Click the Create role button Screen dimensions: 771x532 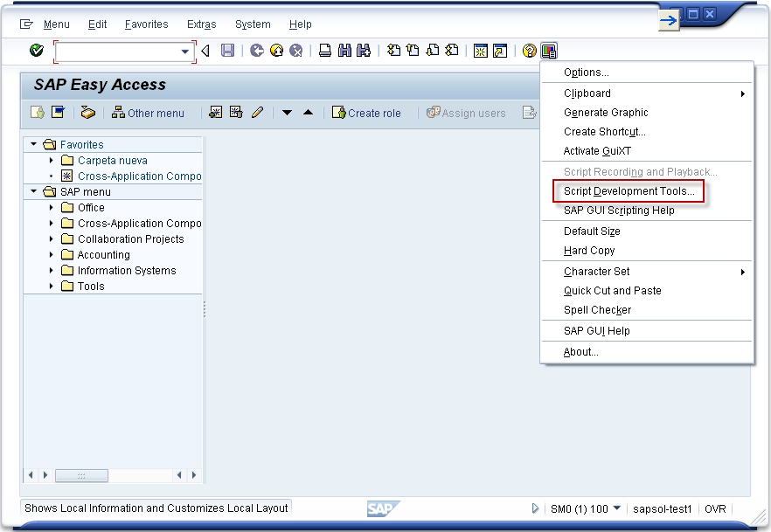pos(367,113)
